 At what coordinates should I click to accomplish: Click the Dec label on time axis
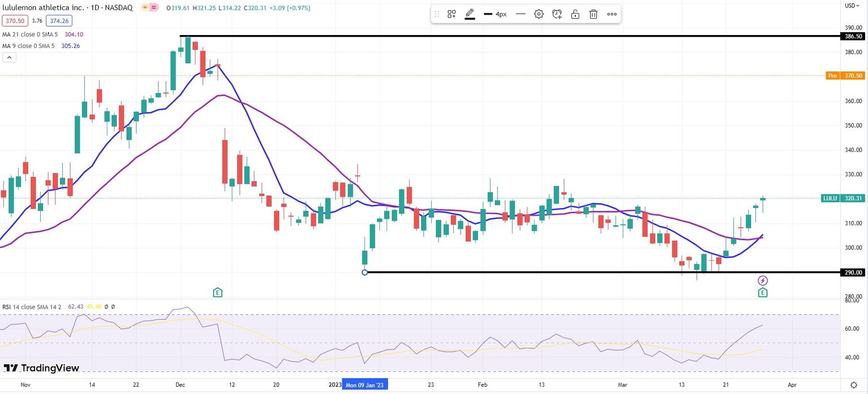tap(180, 384)
